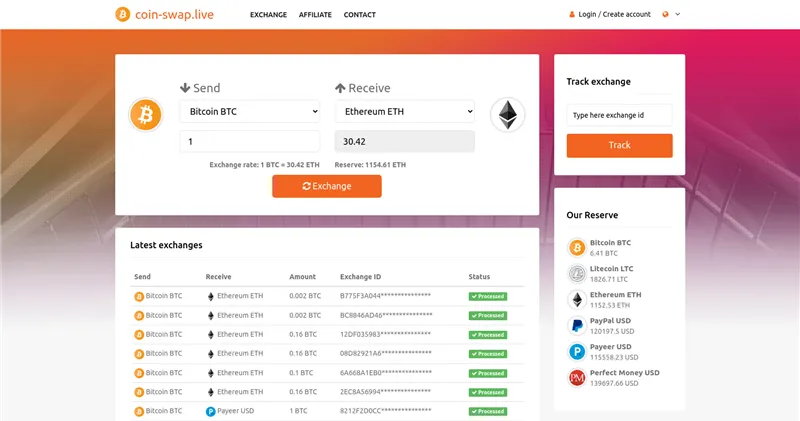
Task: Open the EXCHANGE menu item
Action: [x=268, y=15]
